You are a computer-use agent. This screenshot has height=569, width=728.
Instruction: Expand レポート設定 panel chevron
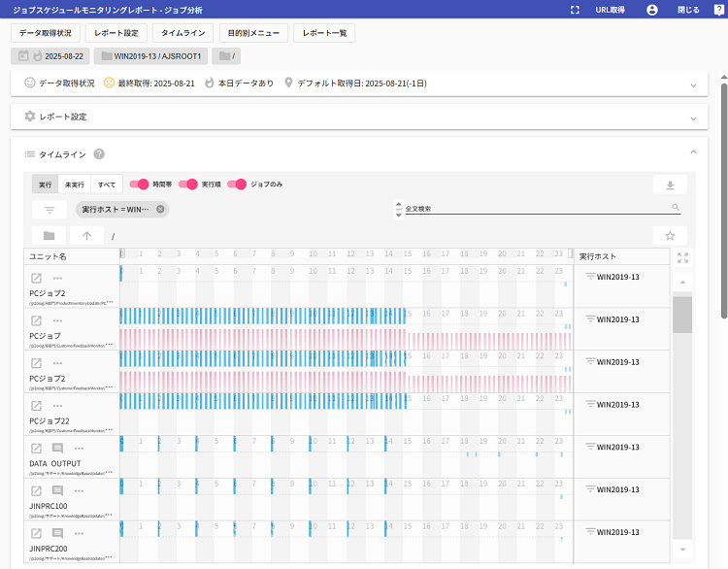click(x=693, y=118)
